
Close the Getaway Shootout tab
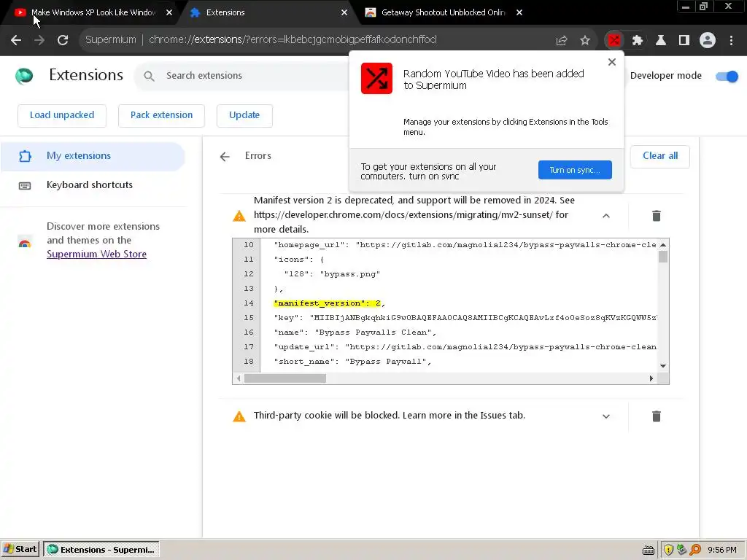519,13
